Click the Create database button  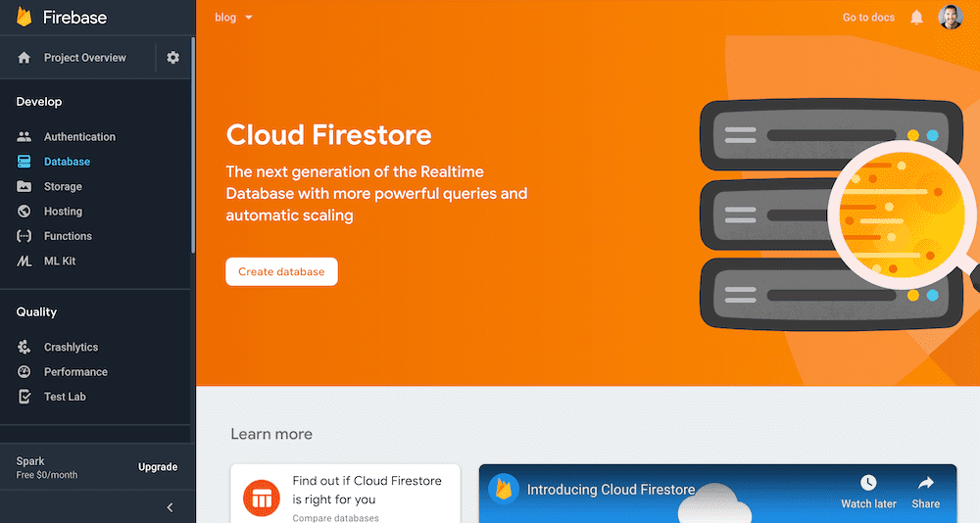tap(281, 272)
